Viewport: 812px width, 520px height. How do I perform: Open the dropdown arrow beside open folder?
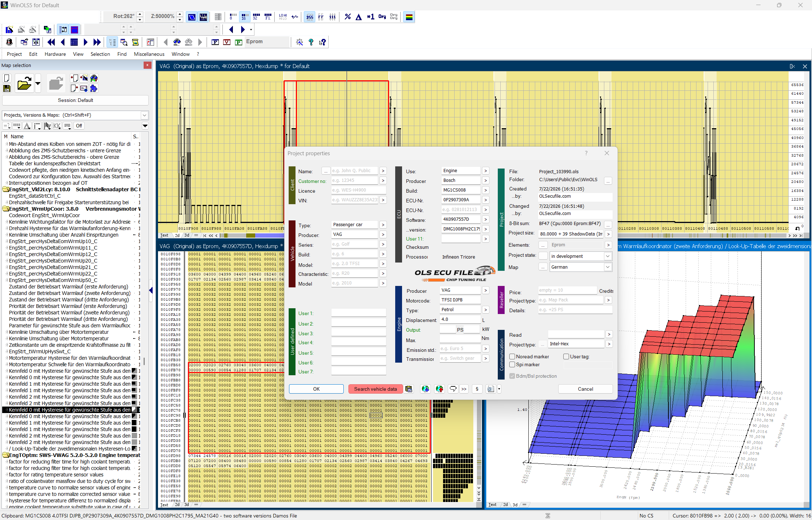(x=38, y=84)
